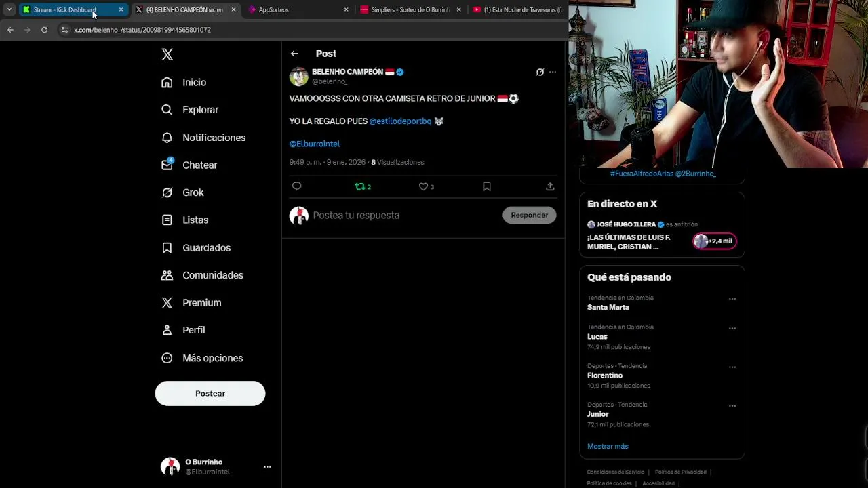Click the Postear button
The width and height of the screenshot is (868, 488).
pos(210,393)
